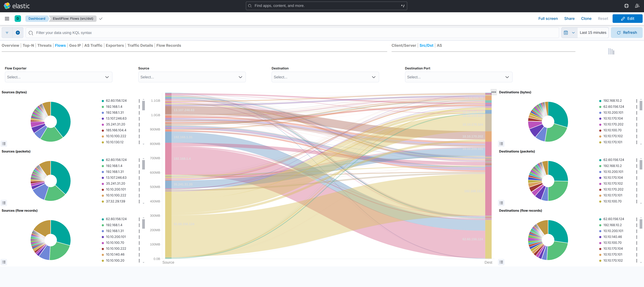Click the Share link
644x287 pixels.
click(569, 18)
